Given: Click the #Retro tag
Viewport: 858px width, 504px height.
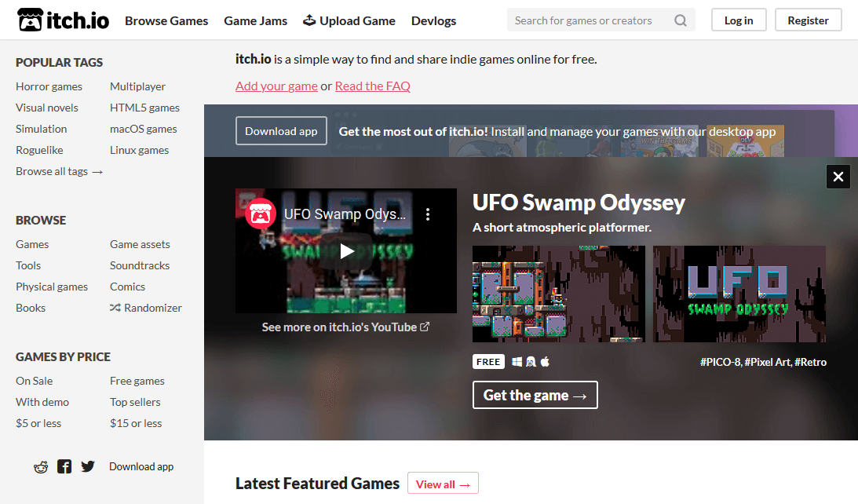Looking at the screenshot, I should (x=810, y=362).
